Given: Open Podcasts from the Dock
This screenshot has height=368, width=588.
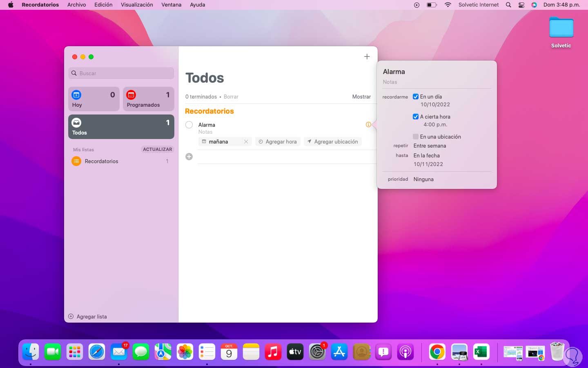Looking at the screenshot, I should [405, 352].
